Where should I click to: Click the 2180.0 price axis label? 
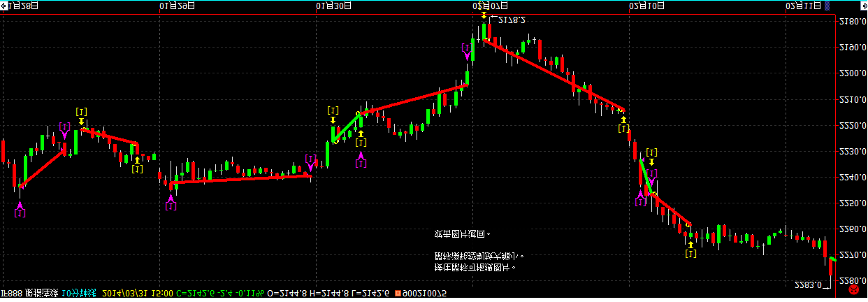click(851, 22)
